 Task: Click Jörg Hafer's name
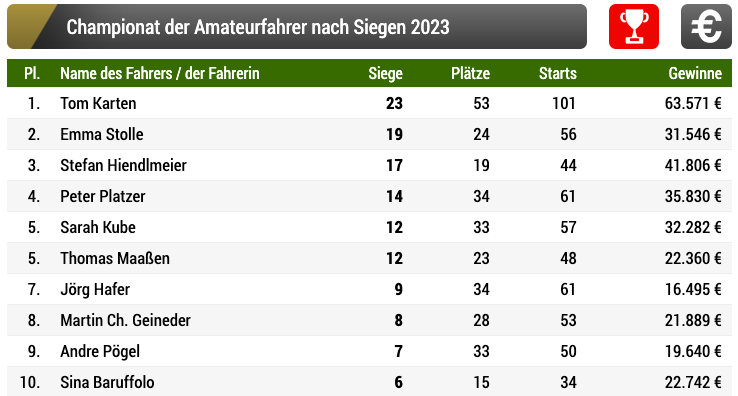pyautogui.click(x=95, y=289)
